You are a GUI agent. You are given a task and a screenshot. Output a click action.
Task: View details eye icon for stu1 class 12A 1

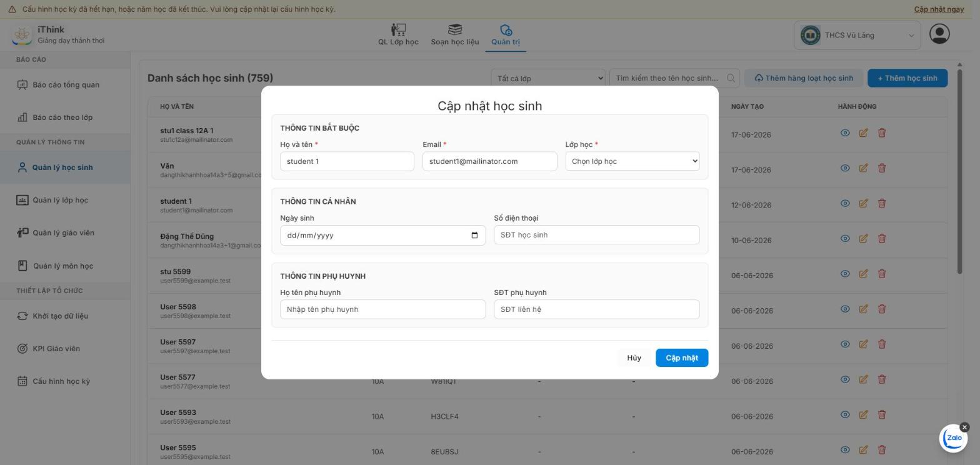tap(845, 132)
